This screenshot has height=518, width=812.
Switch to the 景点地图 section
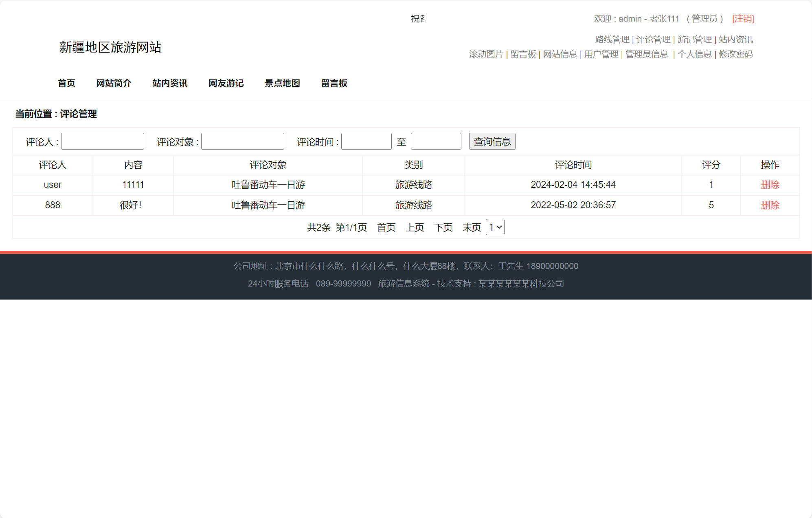(283, 83)
